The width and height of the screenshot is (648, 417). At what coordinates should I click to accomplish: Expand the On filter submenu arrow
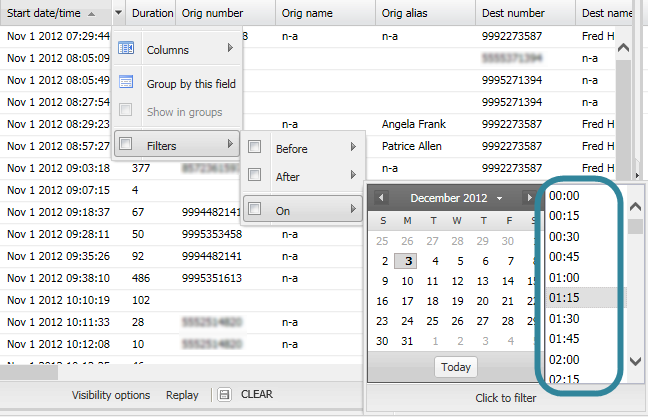[x=353, y=210]
